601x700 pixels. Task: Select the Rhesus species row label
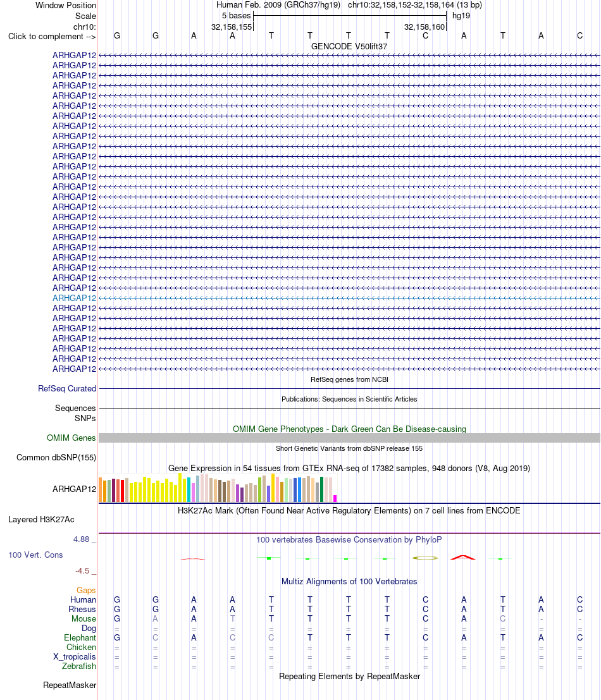(x=82, y=610)
